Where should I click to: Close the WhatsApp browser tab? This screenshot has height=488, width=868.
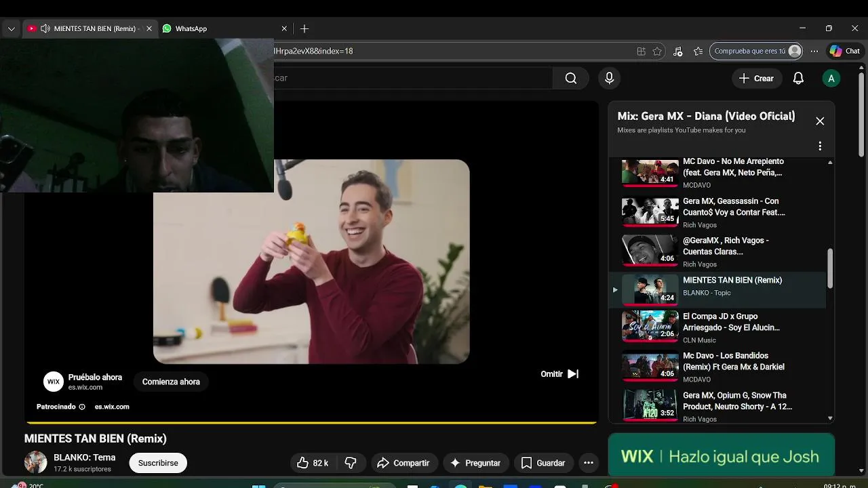(x=284, y=28)
